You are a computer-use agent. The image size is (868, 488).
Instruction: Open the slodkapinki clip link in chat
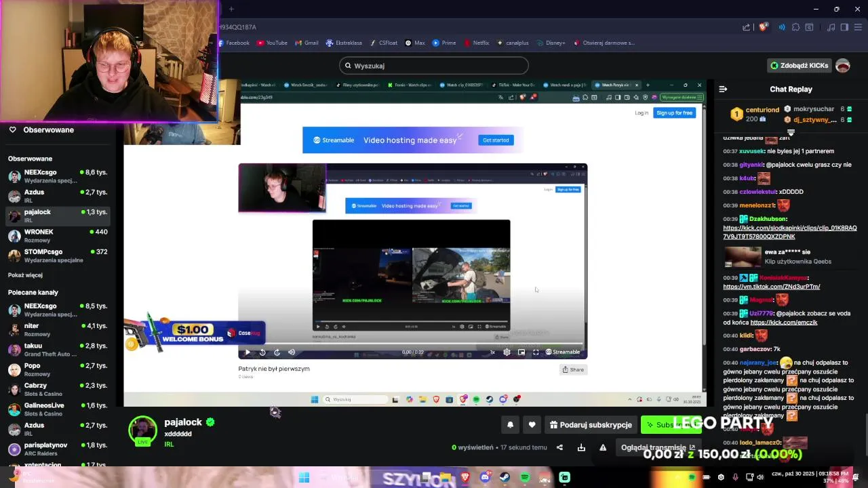(x=790, y=232)
